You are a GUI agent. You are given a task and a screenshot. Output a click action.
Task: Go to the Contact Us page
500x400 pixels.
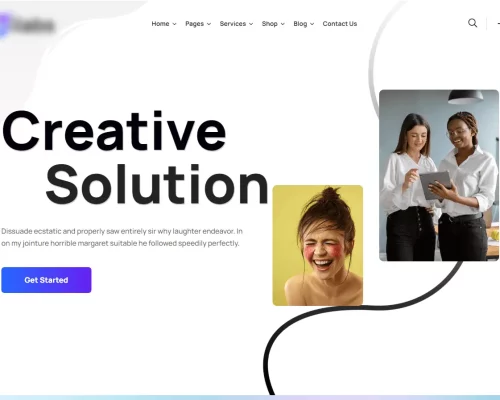tap(340, 24)
